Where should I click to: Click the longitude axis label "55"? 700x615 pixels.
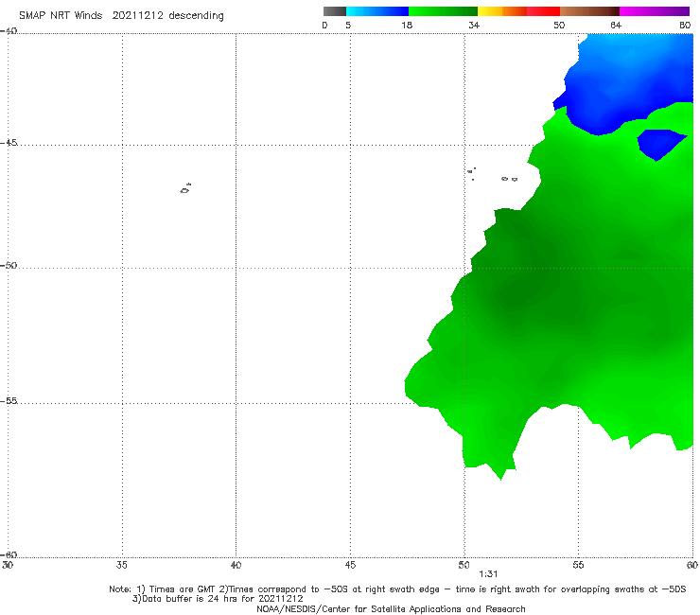click(x=578, y=565)
